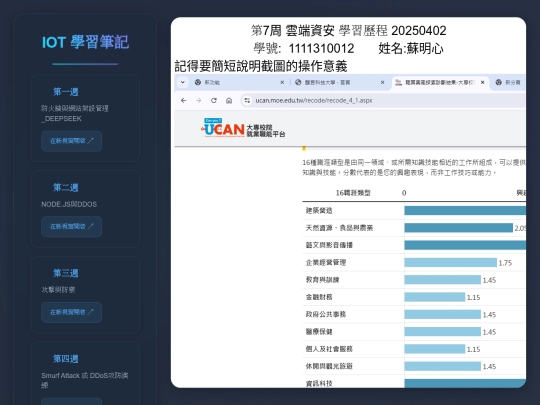The height and width of the screenshot is (405, 540).
Task: Click the Smurf Attack 或 DDoS description
Action: click(85, 380)
